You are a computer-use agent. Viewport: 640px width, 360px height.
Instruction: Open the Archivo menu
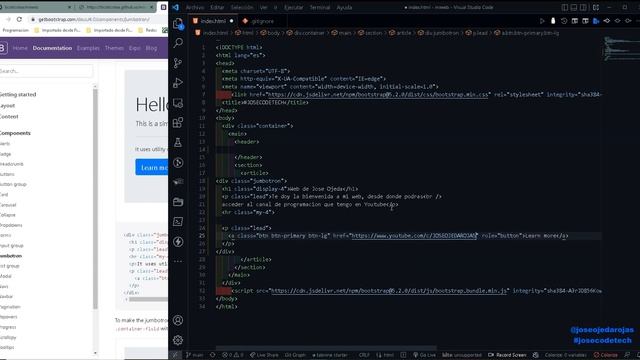coord(195,7)
